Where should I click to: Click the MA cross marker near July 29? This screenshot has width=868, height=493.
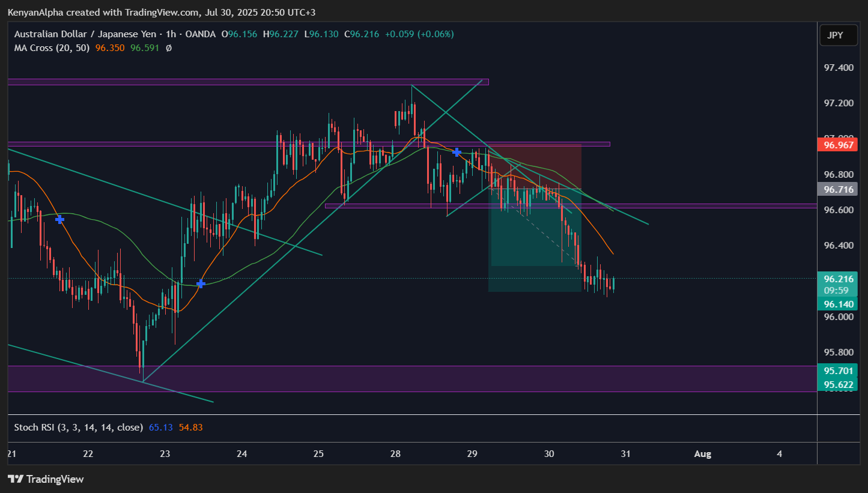pyautogui.click(x=457, y=152)
